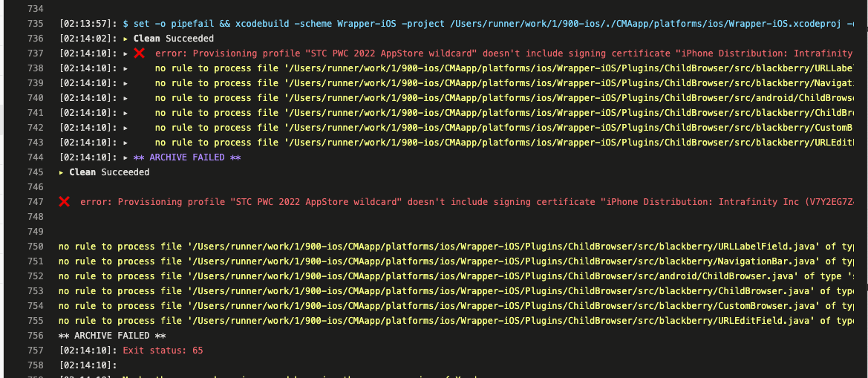Click the URLLabelField.java line 750
Screen dimensions: 868x378
(456, 247)
